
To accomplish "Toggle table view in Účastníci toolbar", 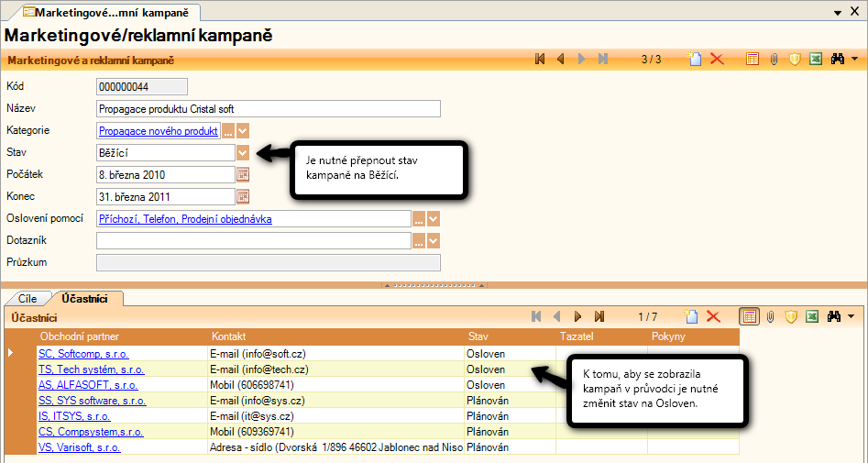I will [749, 316].
